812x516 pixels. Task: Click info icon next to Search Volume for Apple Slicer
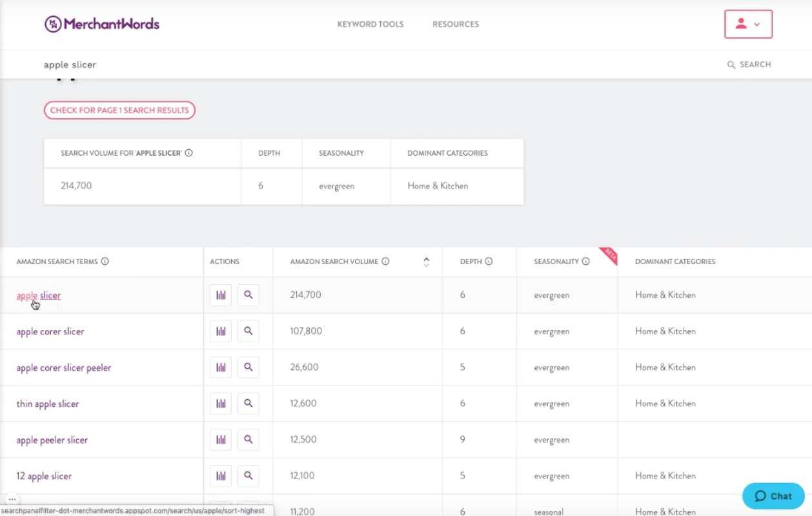click(x=189, y=154)
